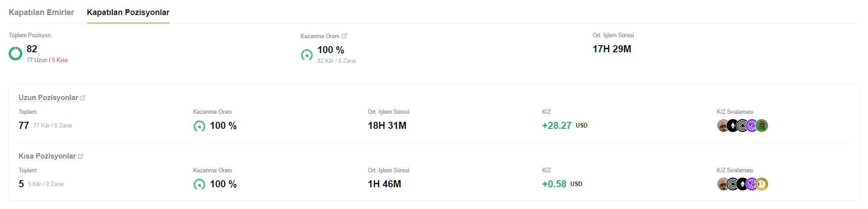Click the +28.27 USD profit value

(x=565, y=126)
